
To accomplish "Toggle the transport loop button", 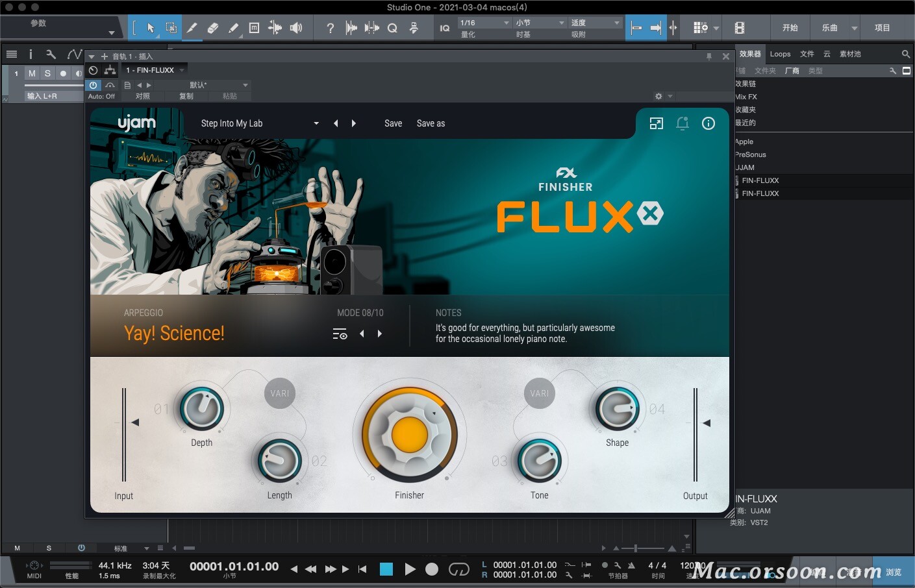I will [x=459, y=569].
